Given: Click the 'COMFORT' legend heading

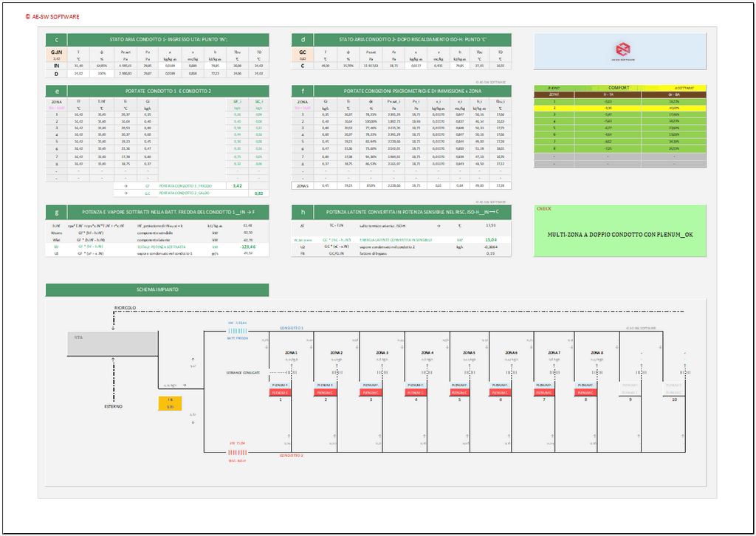Looking at the screenshot, I should click(619, 88).
